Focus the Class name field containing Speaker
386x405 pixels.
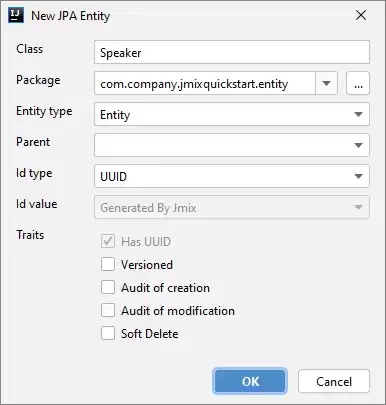(x=232, y=52)
